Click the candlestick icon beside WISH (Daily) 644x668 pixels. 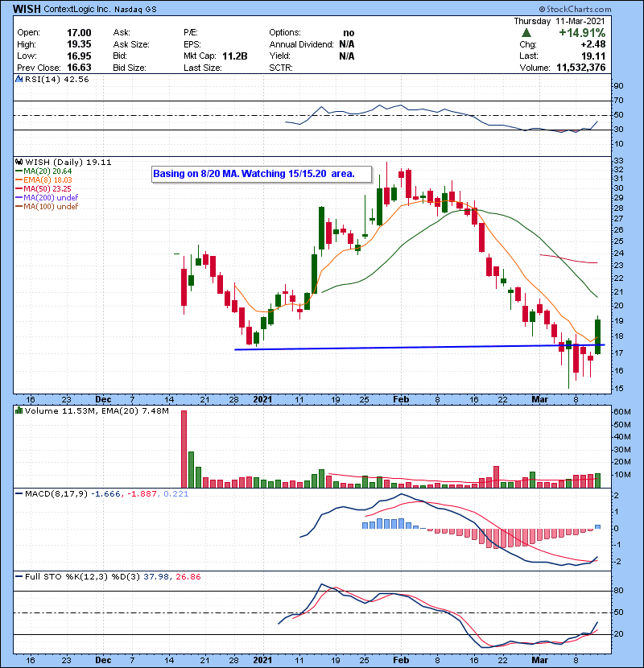pyautogui.click(x=19, y=162)
